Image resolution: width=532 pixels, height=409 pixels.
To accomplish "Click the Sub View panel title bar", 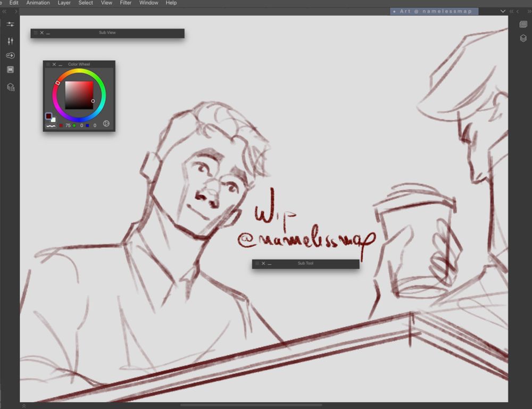I will (107, 33).
